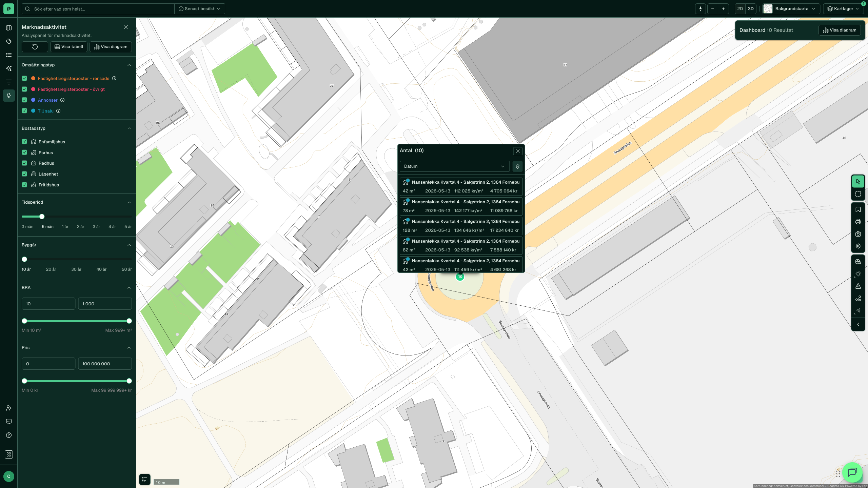The height and width of the screenshot is (488, 868).
Task: Uncheck the Annonser checkbox
Action: coord(24,100)
